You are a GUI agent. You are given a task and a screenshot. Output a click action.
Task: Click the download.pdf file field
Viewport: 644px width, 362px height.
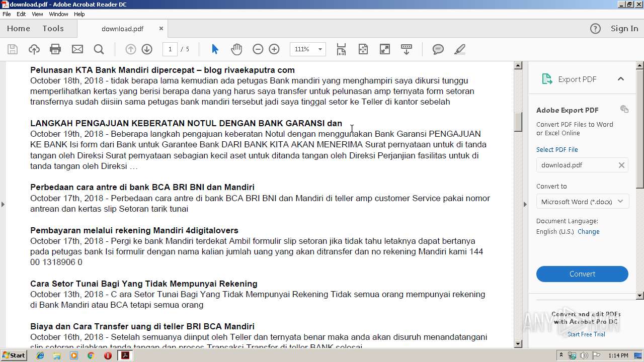point(582,165)
